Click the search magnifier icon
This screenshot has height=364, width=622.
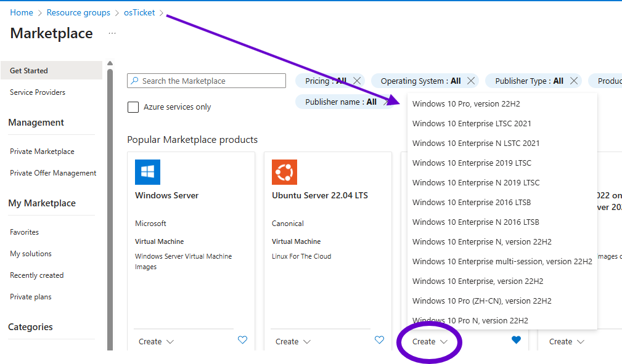pyautogui.click(x=135, y=81)
